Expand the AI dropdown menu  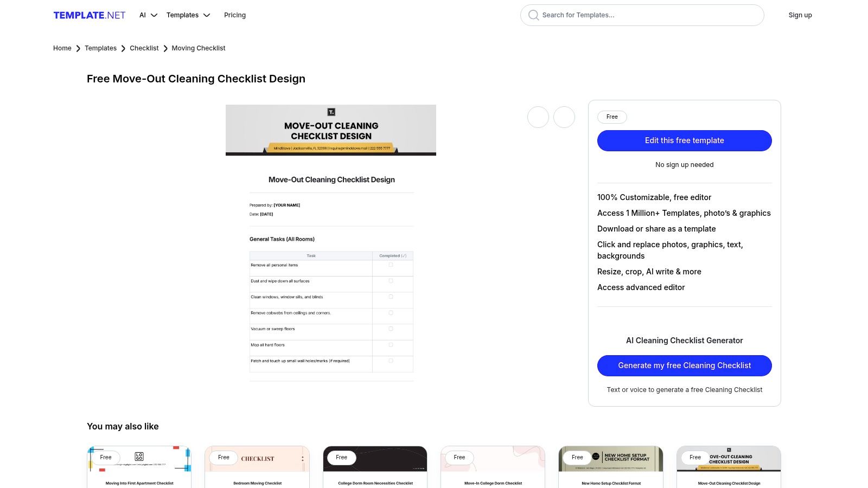pyautogui.click(x=148, y=15)
